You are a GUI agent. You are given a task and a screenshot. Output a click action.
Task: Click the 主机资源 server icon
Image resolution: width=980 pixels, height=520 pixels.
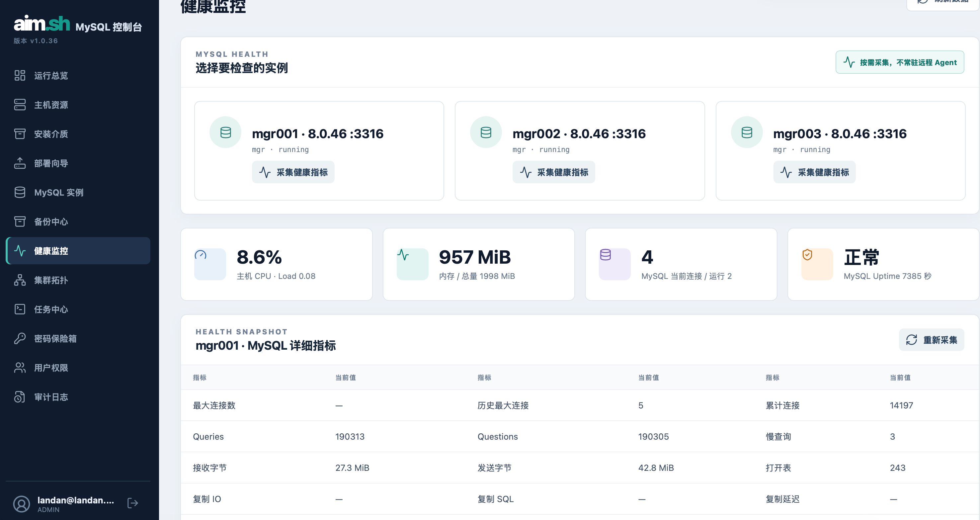(x=20, y=105)
